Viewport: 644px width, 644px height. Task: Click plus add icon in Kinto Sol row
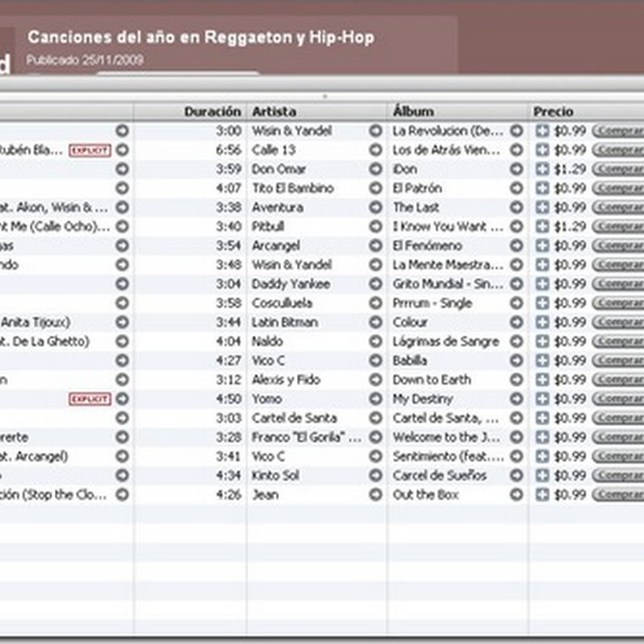[542, 476]
